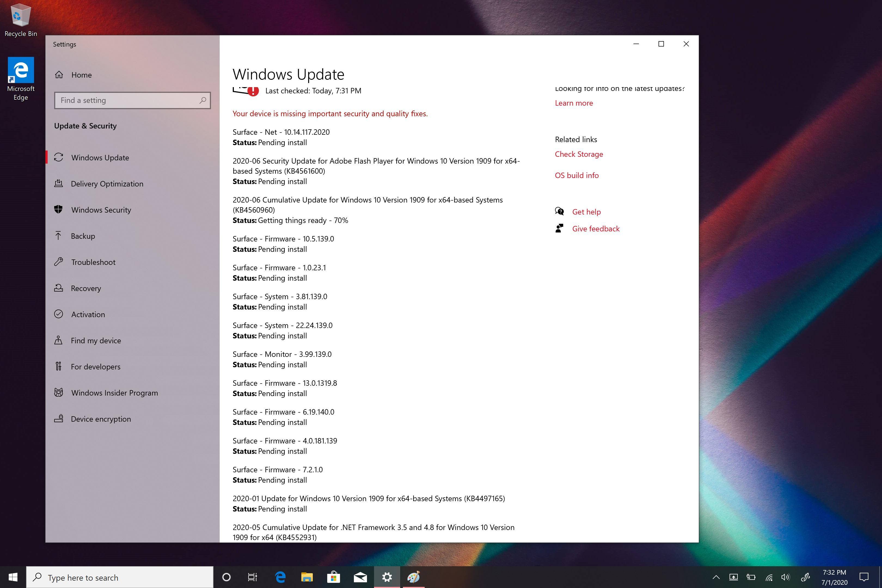Show hidden icons in system tray
Image resolution: width=882 pixels, height=588 pixels.
[716, 577]
